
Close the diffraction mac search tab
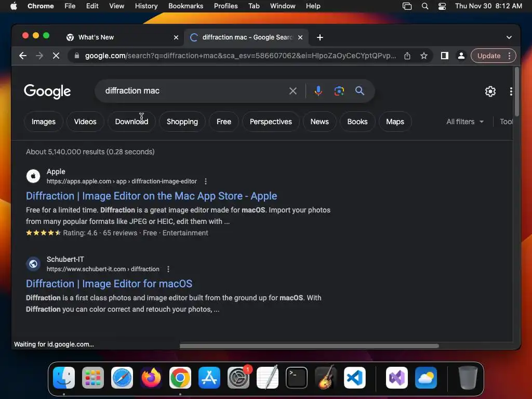click(x=300, y=37)
